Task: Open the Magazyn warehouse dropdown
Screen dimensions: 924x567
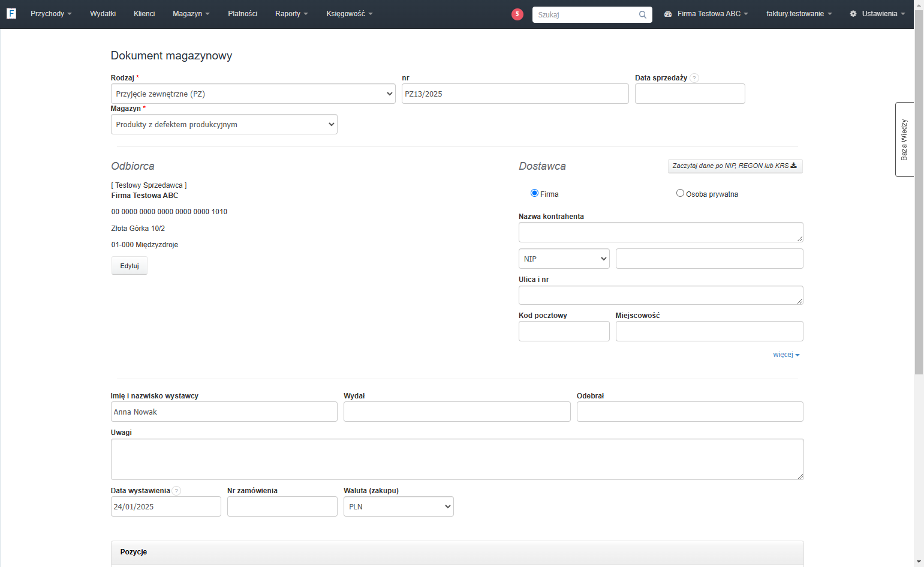Action: click(224, 124)
